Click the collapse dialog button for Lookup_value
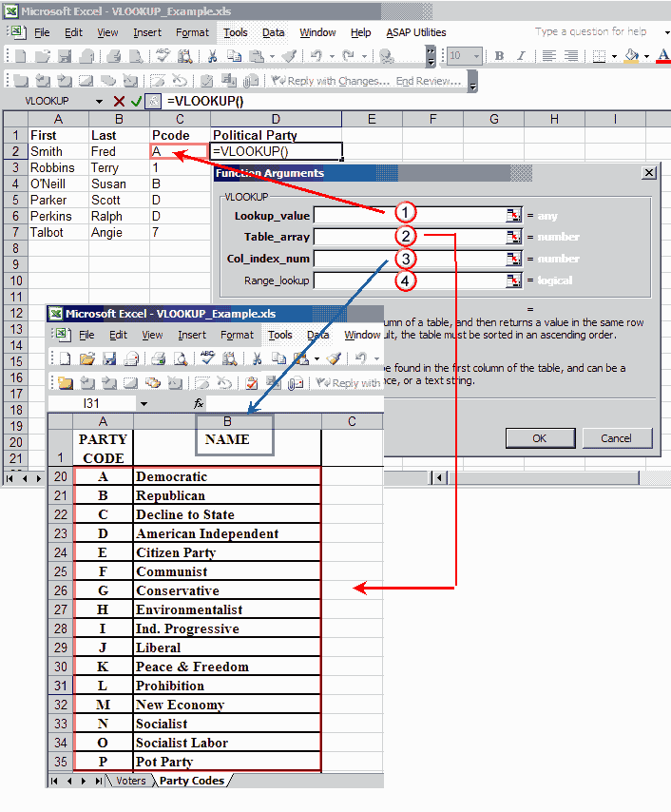 click(x=513, y=216)
